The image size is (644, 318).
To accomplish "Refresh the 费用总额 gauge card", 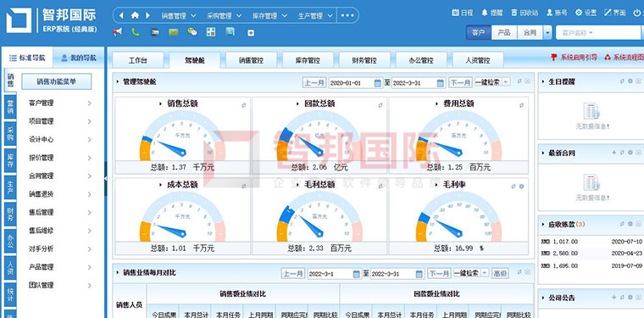I will click(x=522, y=105).
